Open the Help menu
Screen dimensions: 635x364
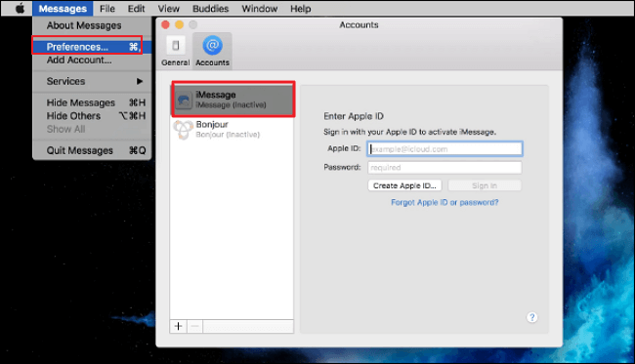[x=301, y=9]
